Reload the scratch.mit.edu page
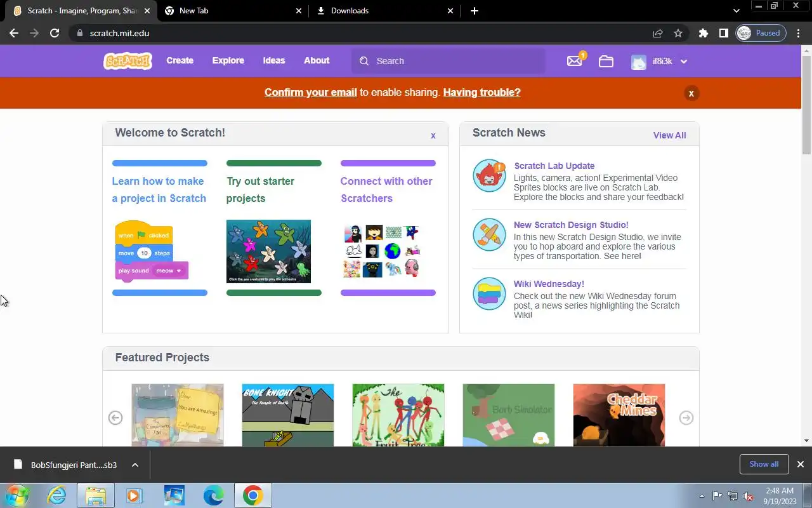 [x=55, y=33]
